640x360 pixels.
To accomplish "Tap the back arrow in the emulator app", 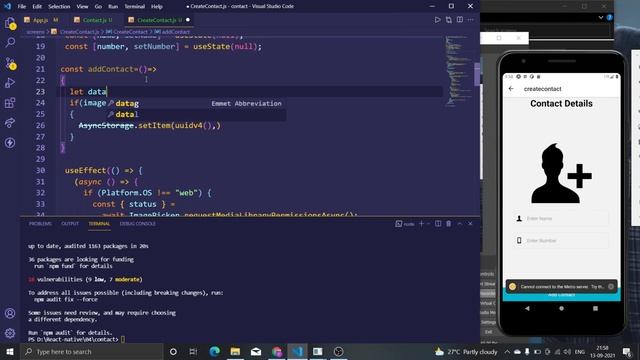I will point(511,89).
